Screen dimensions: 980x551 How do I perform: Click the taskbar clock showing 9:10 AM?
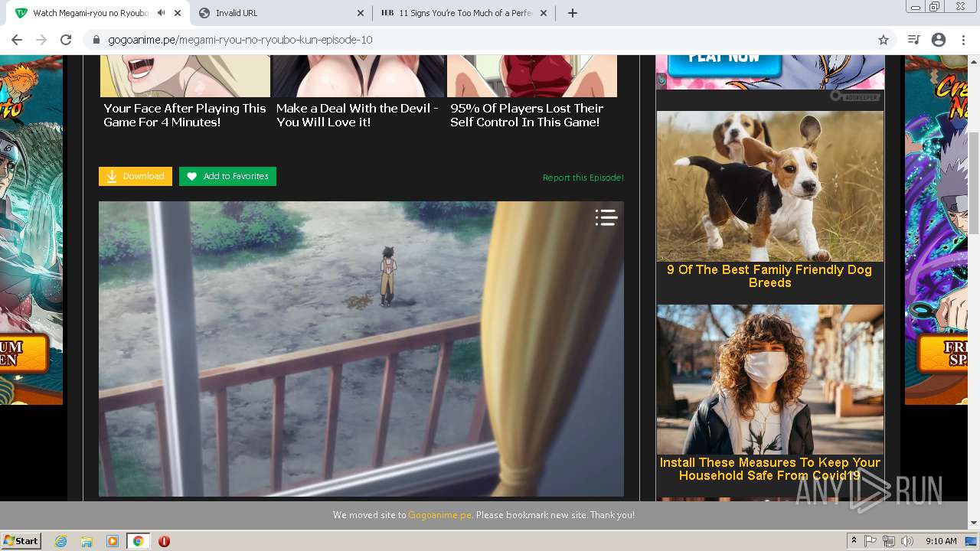pos(941,541)
